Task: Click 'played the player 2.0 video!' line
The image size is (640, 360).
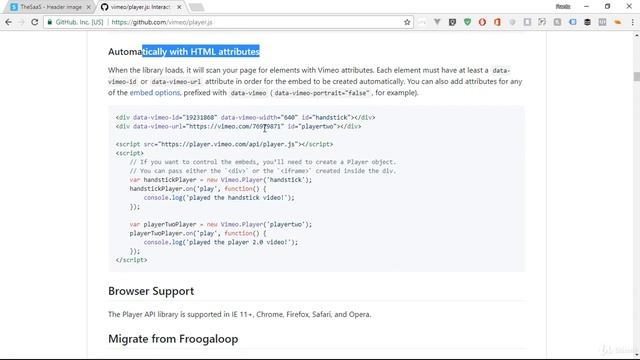Action: pos(220,242)
